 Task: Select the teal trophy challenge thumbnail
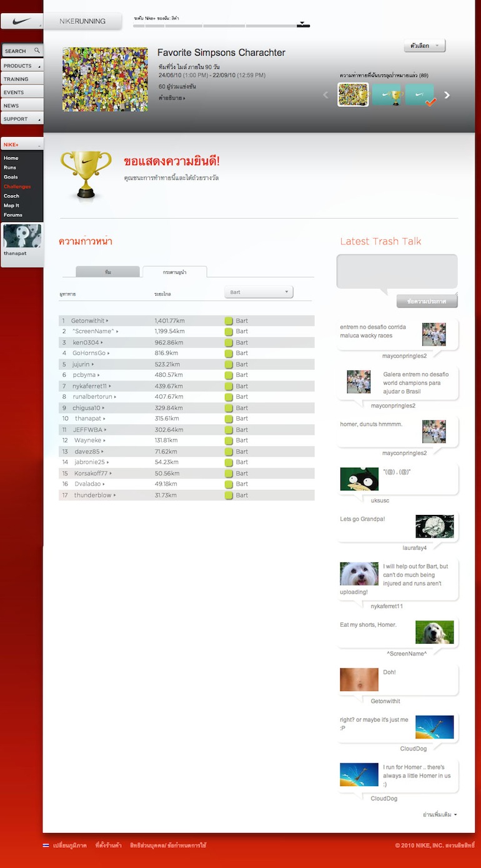click(387, 95)
